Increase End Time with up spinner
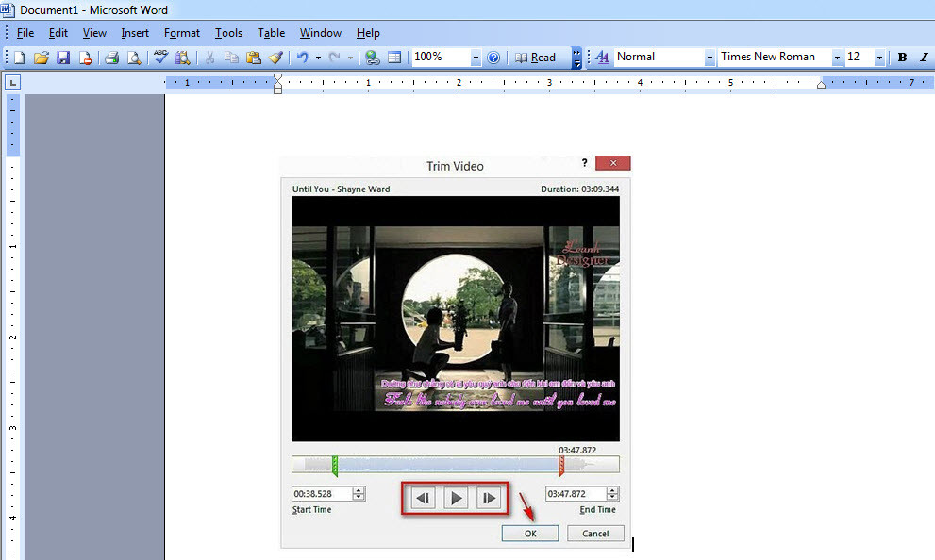This screenshot has height=560, width=935. [x=612, y=490]
